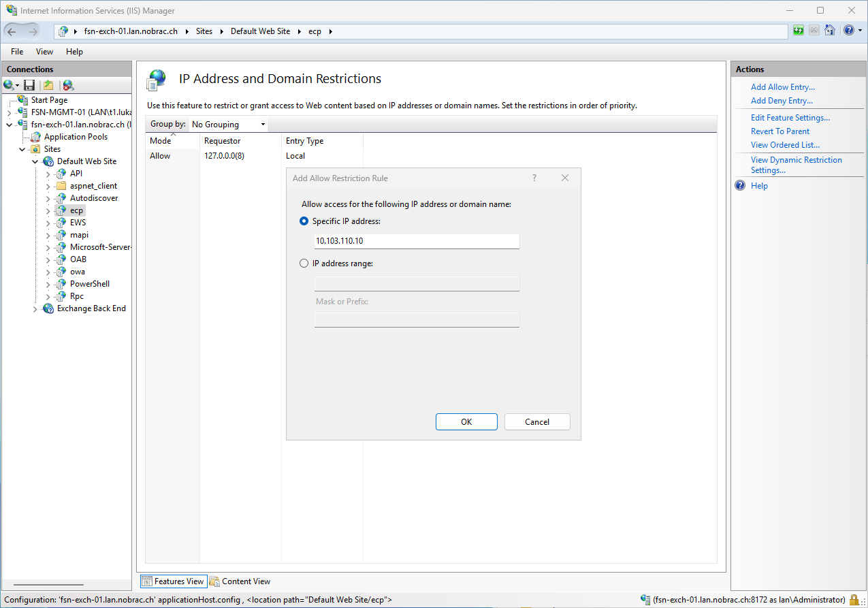
Task: Go back using the navigation back arrow
Action: [12, 31]
